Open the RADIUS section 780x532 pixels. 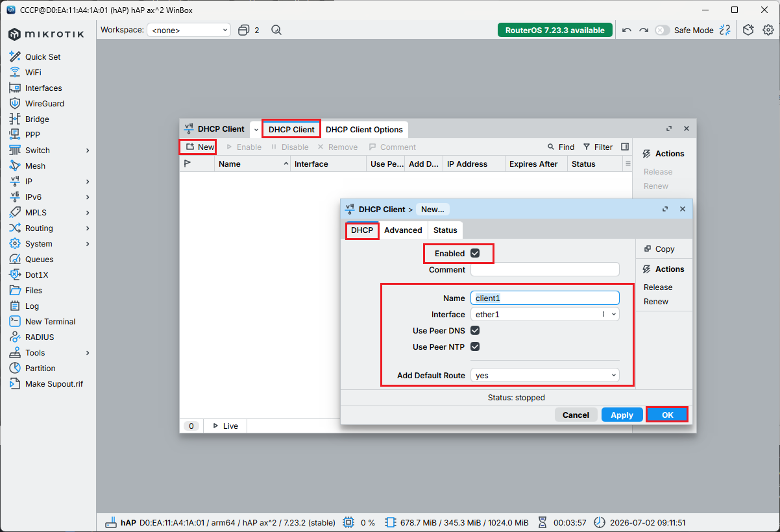tap(40, 337)
